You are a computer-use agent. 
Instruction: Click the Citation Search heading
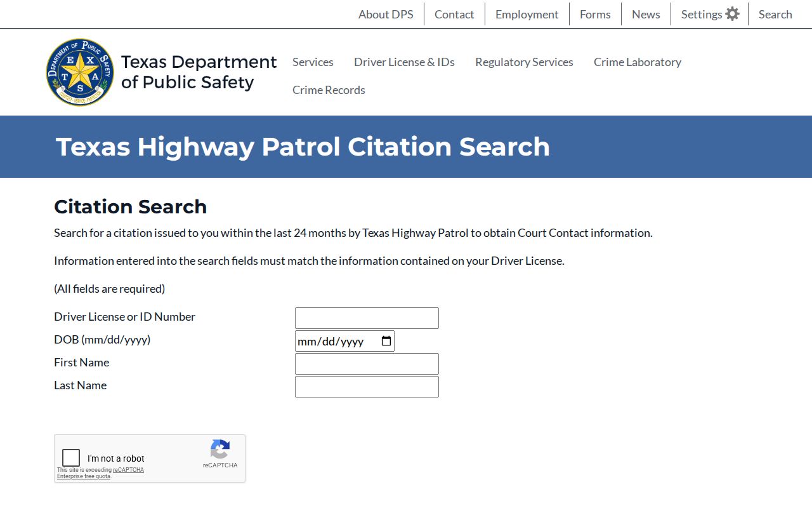point(130,207)
